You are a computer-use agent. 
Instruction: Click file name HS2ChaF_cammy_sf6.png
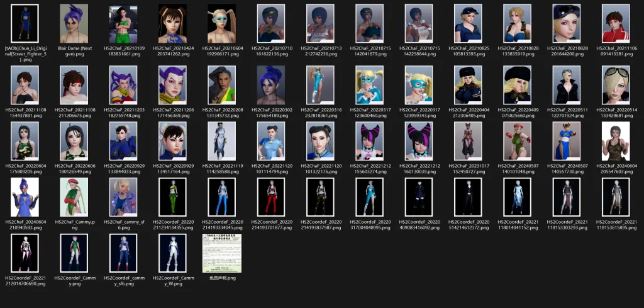(123, 224)
